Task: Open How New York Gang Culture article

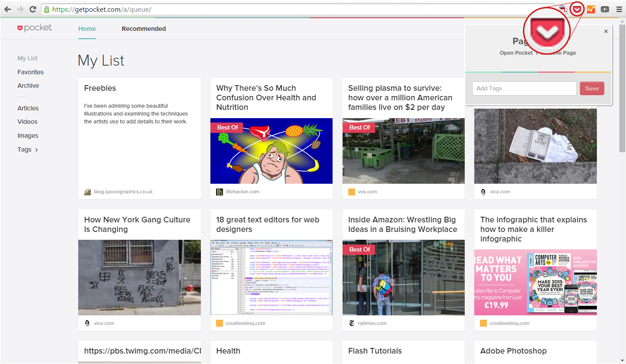Action: coord(137,225)
